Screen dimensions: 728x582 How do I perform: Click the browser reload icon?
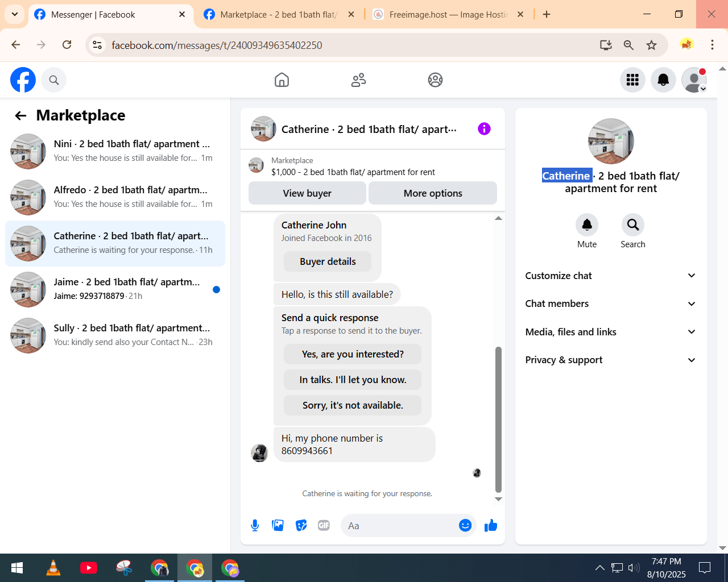[x=67, y=45]
